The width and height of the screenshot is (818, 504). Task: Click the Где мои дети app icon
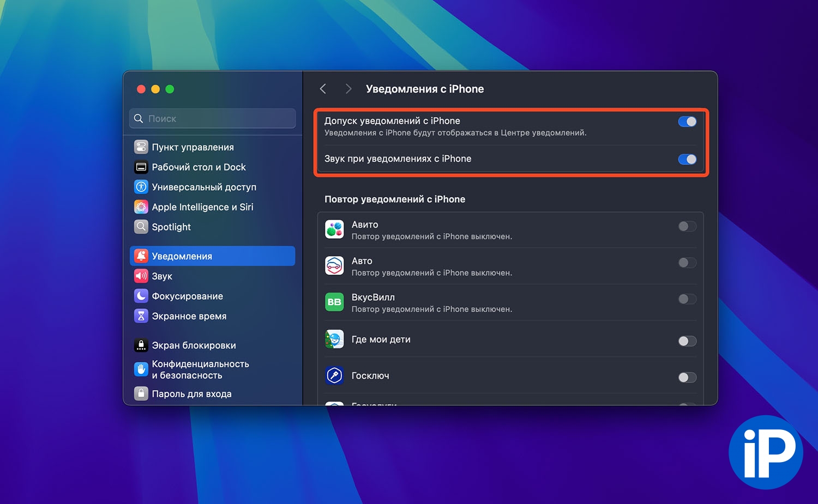point(334,339)
